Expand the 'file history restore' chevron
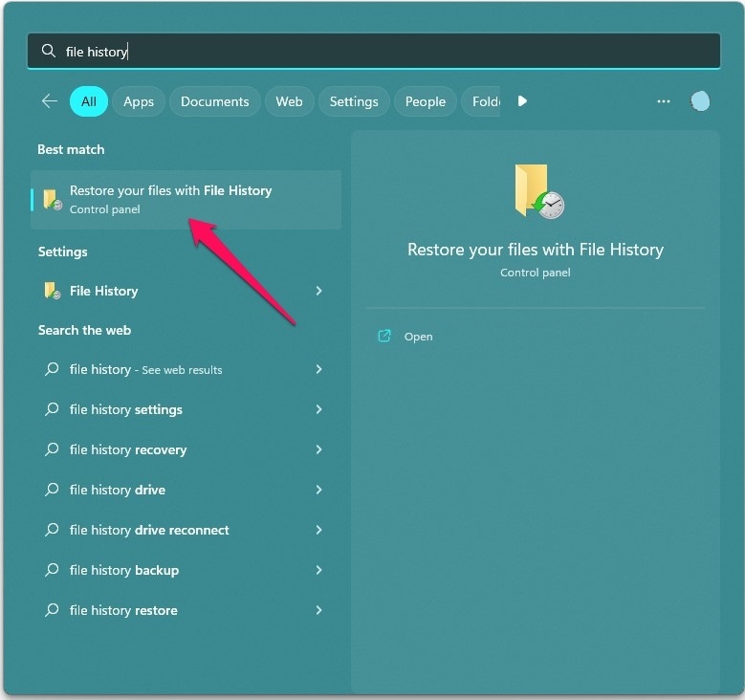The image size is (745, 700). [x=318, y=610]
